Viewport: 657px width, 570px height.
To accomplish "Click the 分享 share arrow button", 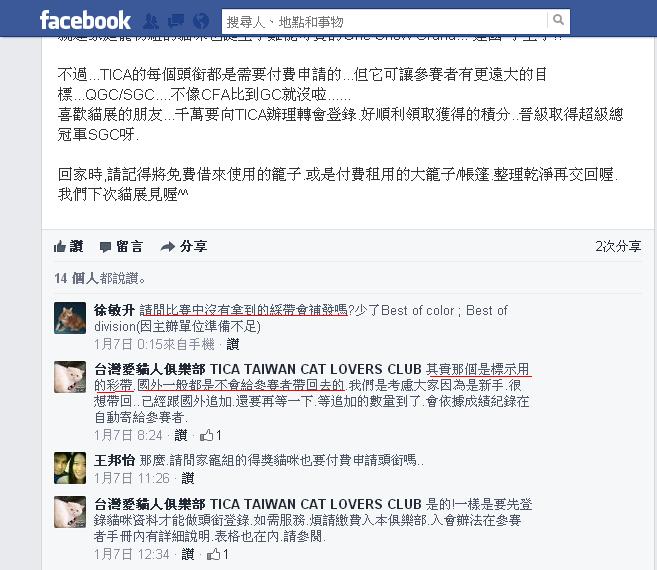I will coord(184,246).
